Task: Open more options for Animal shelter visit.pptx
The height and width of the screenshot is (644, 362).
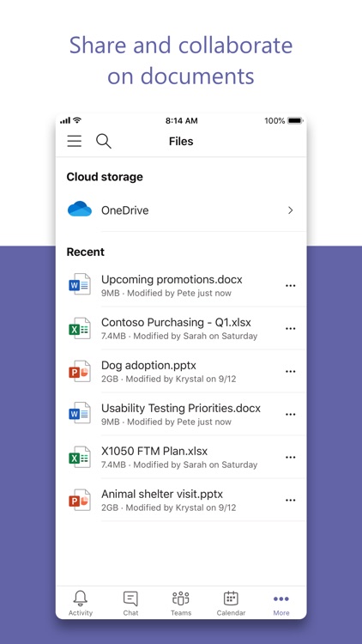Action: pos(291,501)
